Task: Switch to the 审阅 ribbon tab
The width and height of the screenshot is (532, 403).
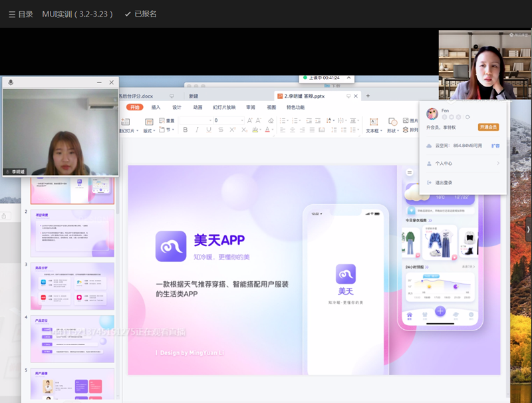Action: 251,107
